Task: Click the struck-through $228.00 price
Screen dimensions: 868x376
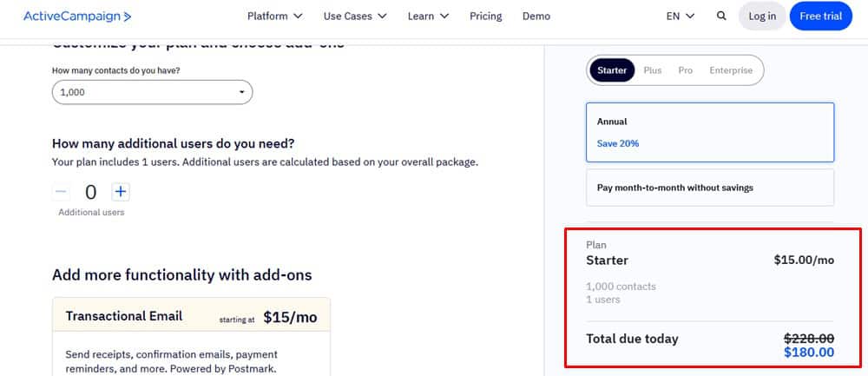Action: pos(809,339)
